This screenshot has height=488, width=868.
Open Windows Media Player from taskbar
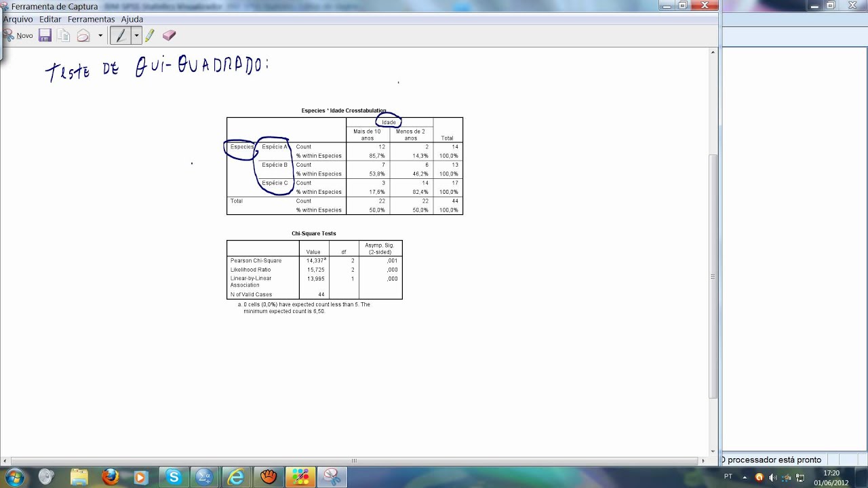click(141, 477)
